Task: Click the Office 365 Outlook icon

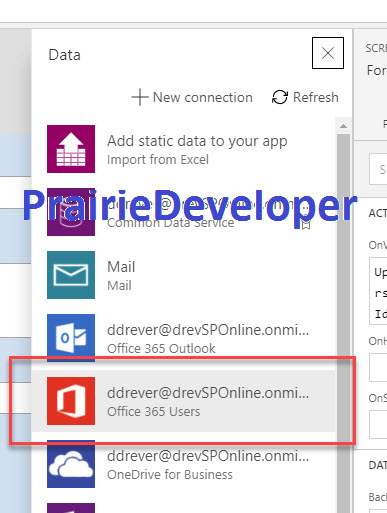Action: pyautogui.click(x=71, y=338)
